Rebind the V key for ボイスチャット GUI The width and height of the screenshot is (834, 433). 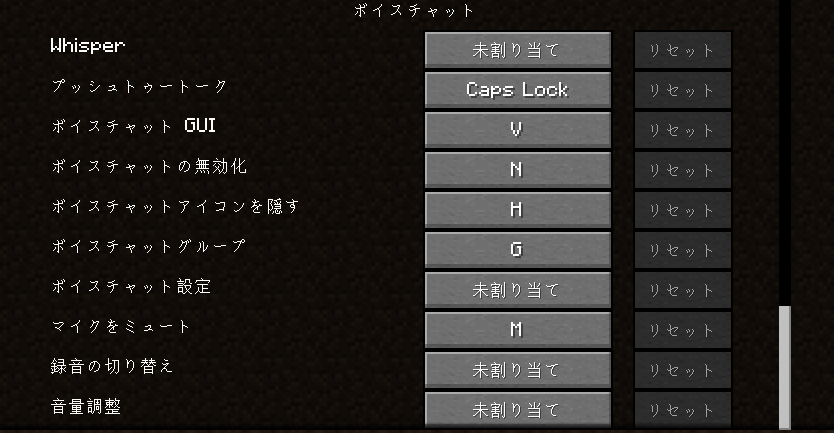[518, 130]
